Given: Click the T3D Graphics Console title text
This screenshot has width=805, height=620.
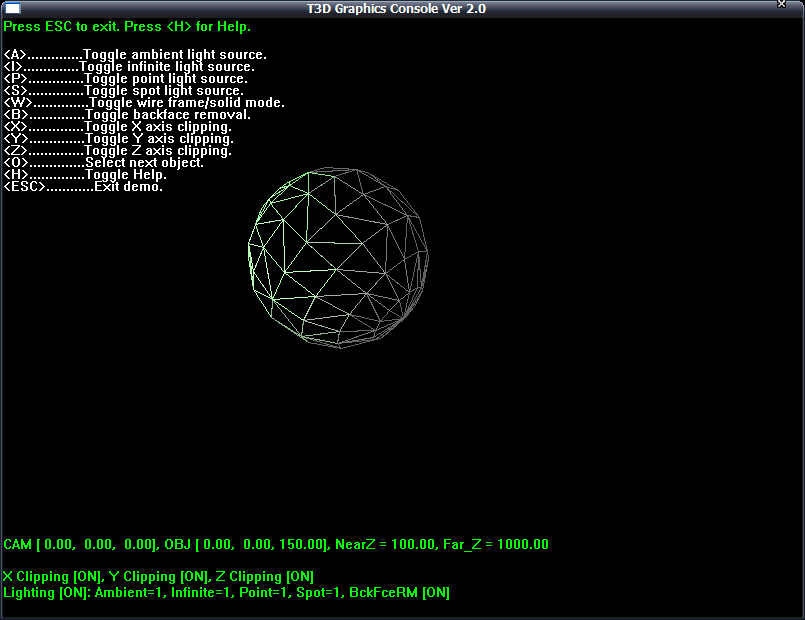Looking at the screenshot, I should [x=396, y=9].
